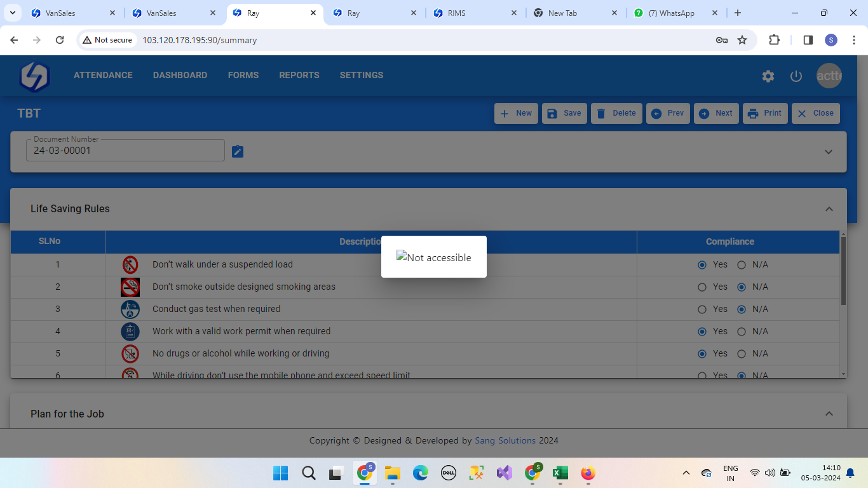868x488 pixels.
Task: Open the Chrome extensions puzzle icon
Action: pyautogui.click(x=774, y=40)
